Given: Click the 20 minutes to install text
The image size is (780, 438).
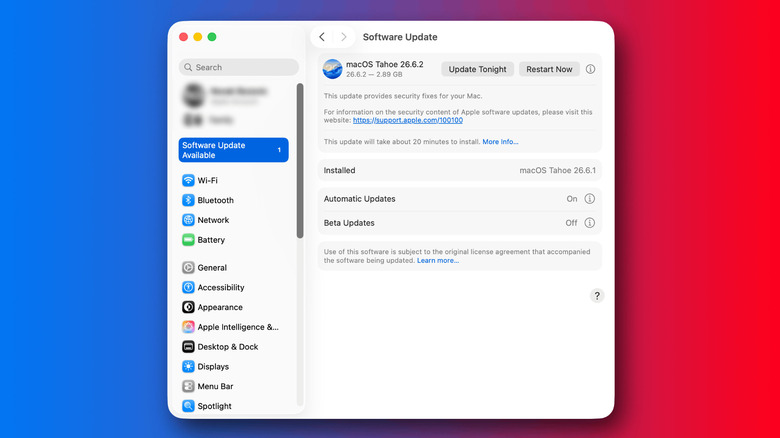Looking at the screenshot, I should (x=401, y=142).
